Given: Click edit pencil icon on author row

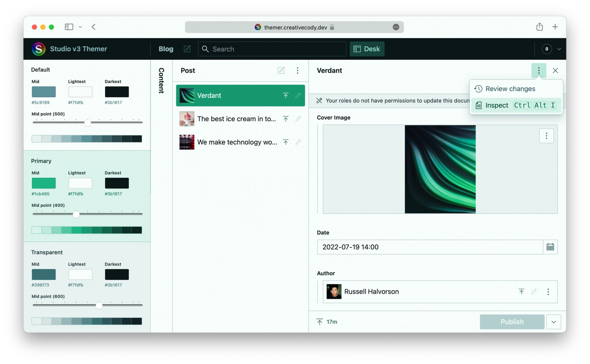Looking at the screenshot, I should tap(534, 292).
